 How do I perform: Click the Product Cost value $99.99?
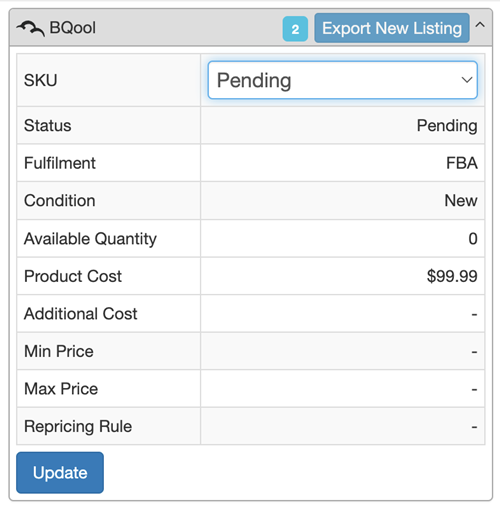click(452, 276)
